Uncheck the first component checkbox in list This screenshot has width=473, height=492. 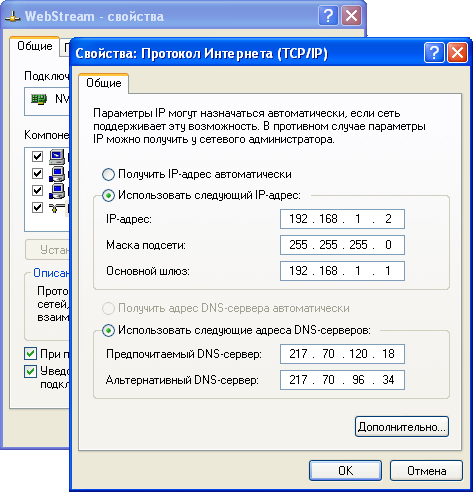click(37, 156)
